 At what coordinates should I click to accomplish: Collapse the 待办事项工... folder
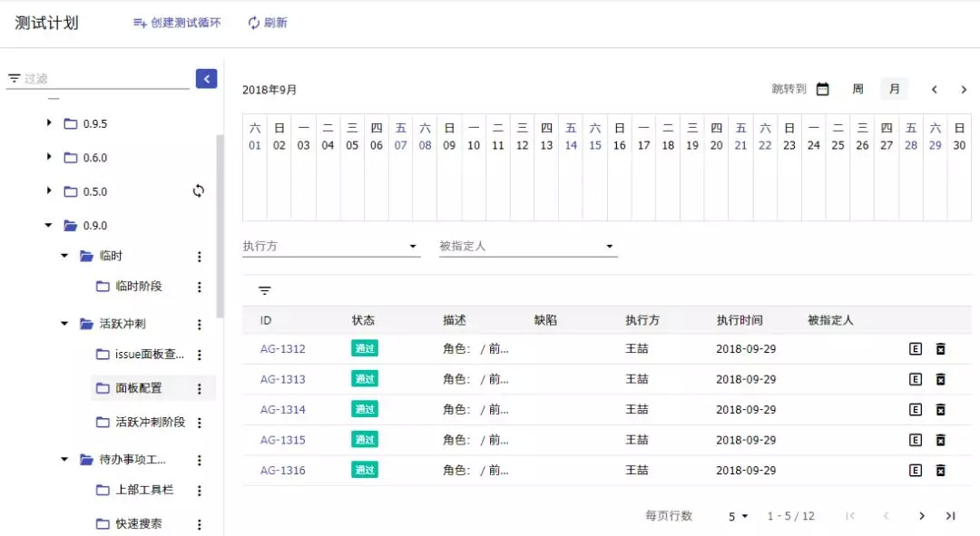point(64,459)
